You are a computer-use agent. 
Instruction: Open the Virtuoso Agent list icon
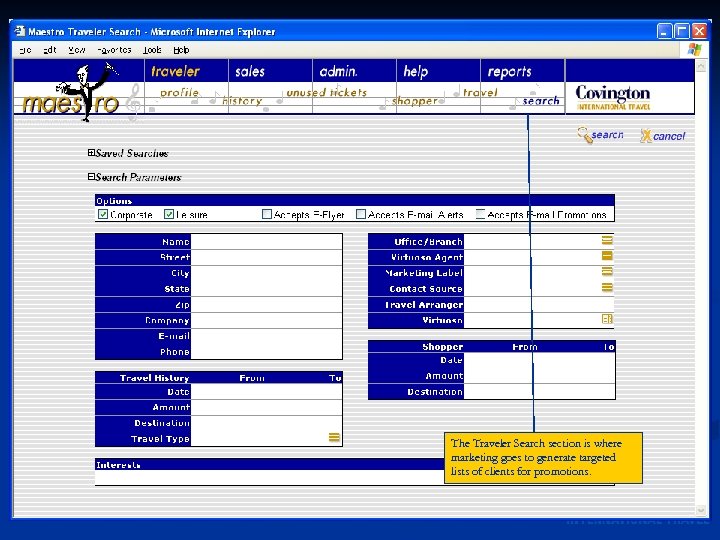pyautogui.click(x=607, y=256)
